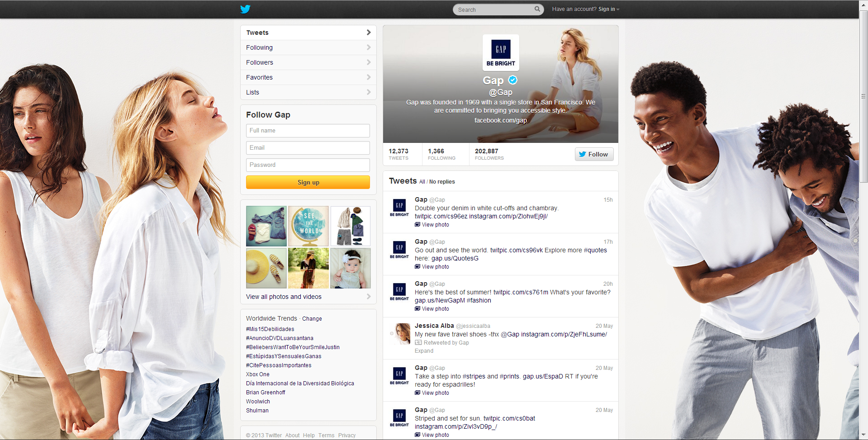
Task: Click the verified badge next to Gap
Action: (x=512, y=80)
